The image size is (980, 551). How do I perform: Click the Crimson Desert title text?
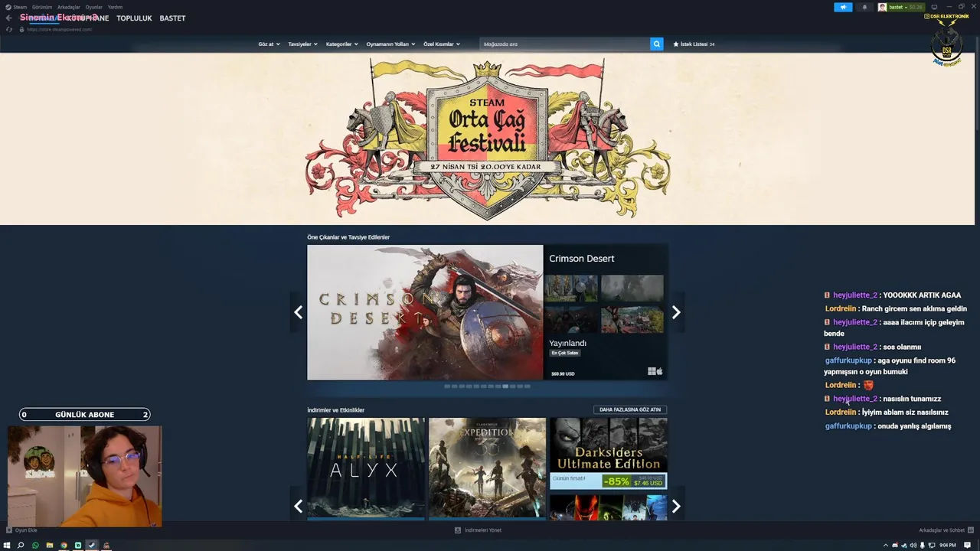582,259
